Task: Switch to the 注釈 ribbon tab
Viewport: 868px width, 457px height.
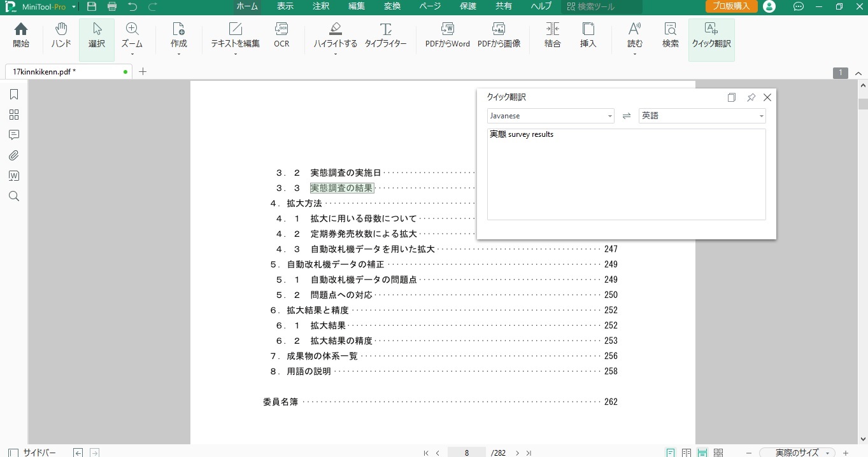Action: [x=321, y=6]
